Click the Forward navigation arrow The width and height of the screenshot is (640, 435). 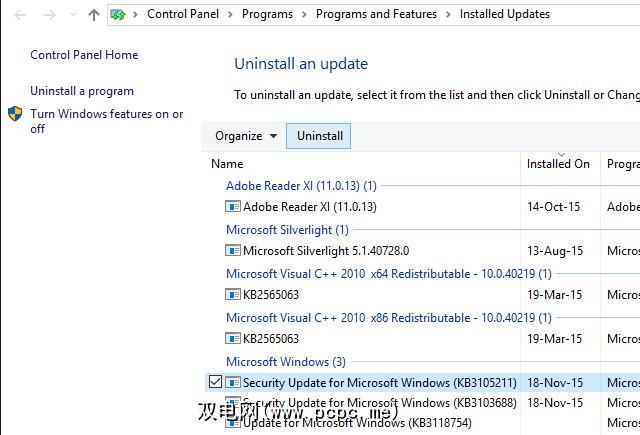click(49, 15)
